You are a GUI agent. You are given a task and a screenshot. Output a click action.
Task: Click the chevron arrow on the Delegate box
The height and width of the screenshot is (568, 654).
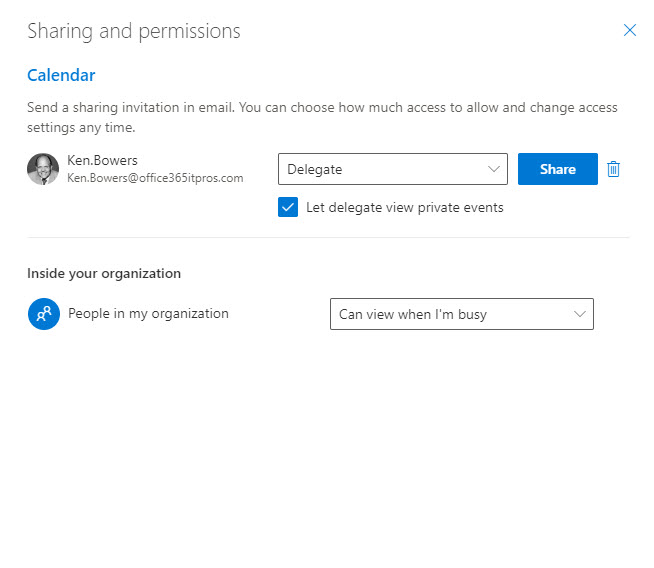pyautogui.click(x=493, y=169)
